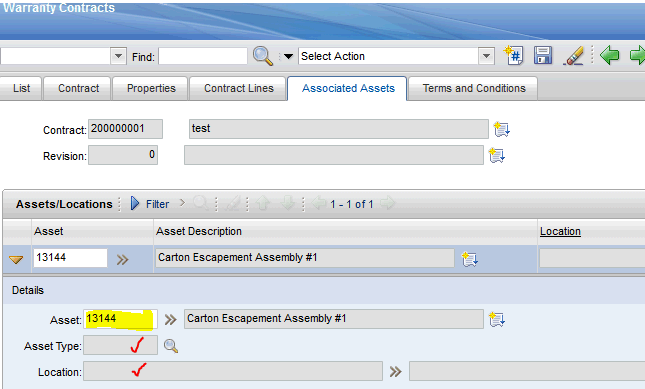The image size is (645, 389).
Task: Save the contract with the disk icon
Action: click(543, 56)
